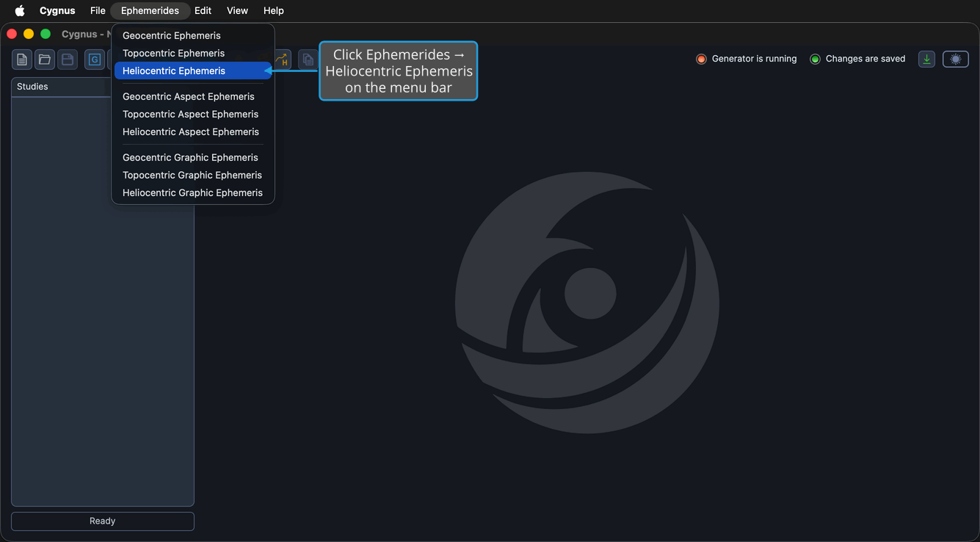Viewport: 980px width, 542px height.
Task: Open the Cygnus application menu
Action: click(x=57, y=11)
